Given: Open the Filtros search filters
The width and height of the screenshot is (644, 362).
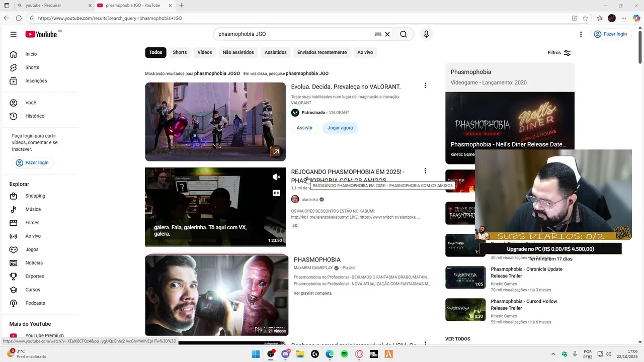Looking at the screenshot, I should tap(559, 53).
